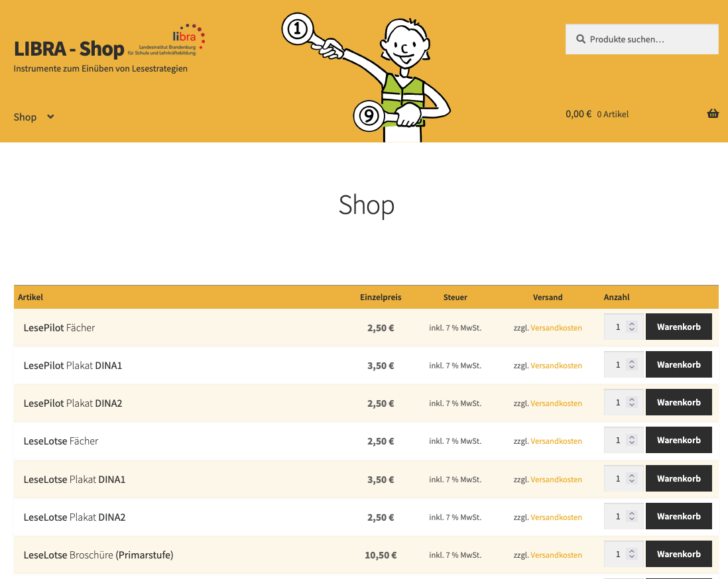Add LesePilot Plakat DINA1 to Warenkorb

click(x=678, y=364)
